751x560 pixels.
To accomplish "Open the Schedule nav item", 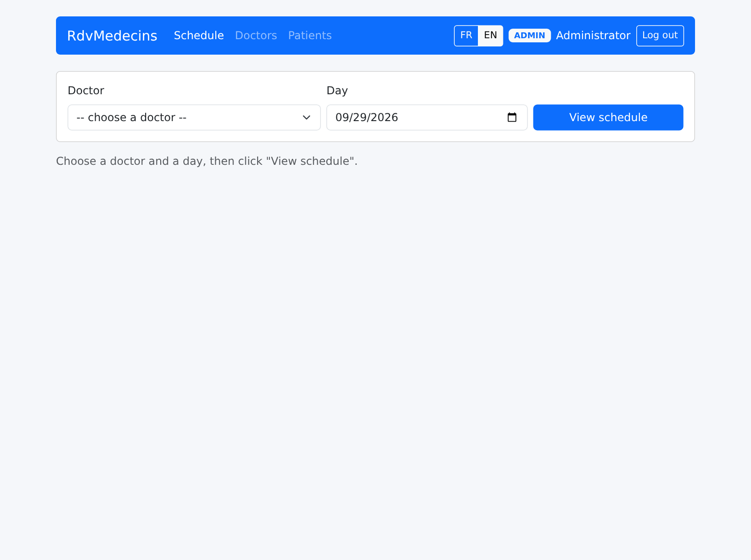I will pyautogui.click(x=199, y=36).
